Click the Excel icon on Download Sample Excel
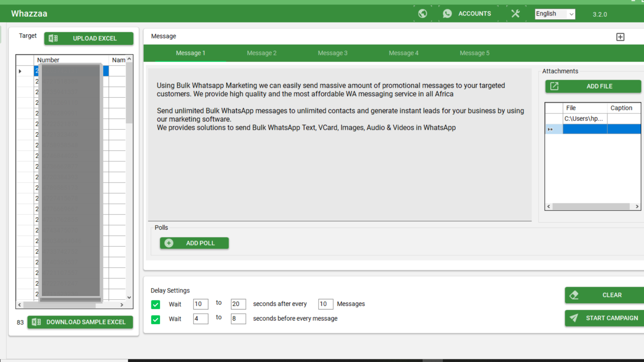The image size is (644, 362). pyautogui.click(x=36, y=322)
